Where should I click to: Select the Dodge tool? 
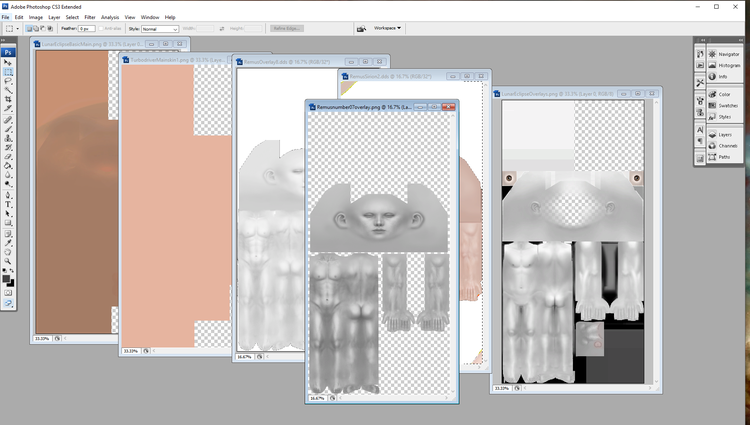coord(8,184)
